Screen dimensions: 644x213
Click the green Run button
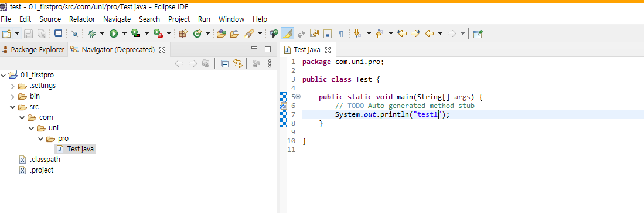click(114, 33)
